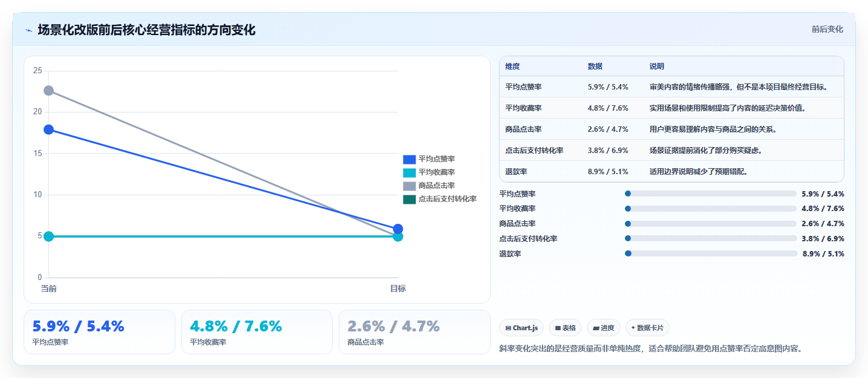Image resolution: width=868 pixels, height=378 pixels.
Task: Click the 目标 x-axis label
Action: (x=398, y=288)
